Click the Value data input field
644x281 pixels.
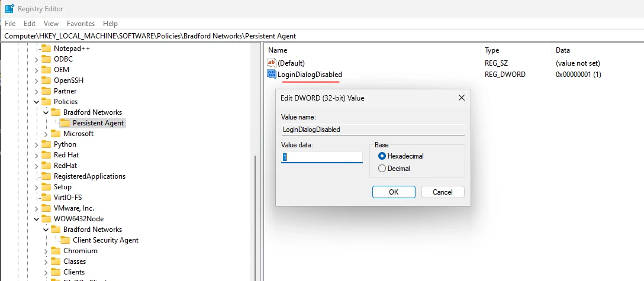[x=322, y=157]
